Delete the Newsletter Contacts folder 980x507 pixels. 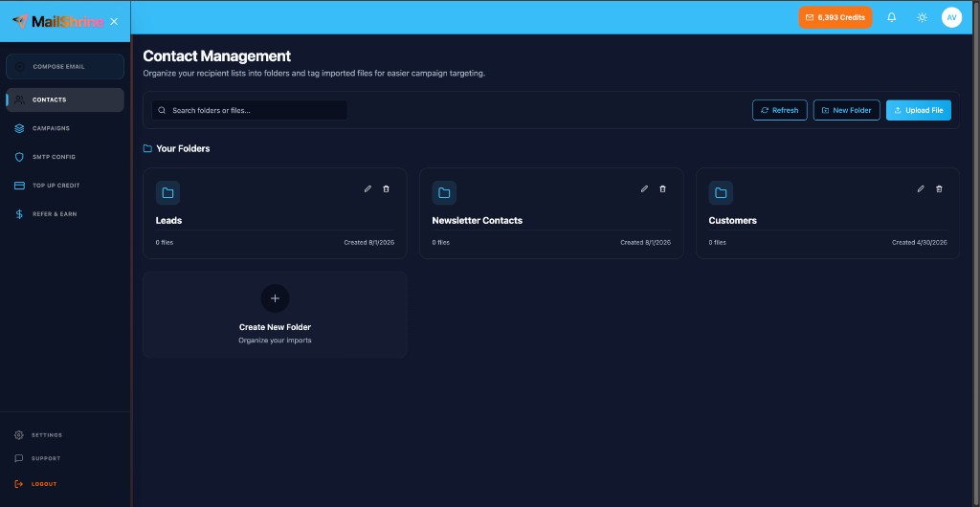[662, 188]
